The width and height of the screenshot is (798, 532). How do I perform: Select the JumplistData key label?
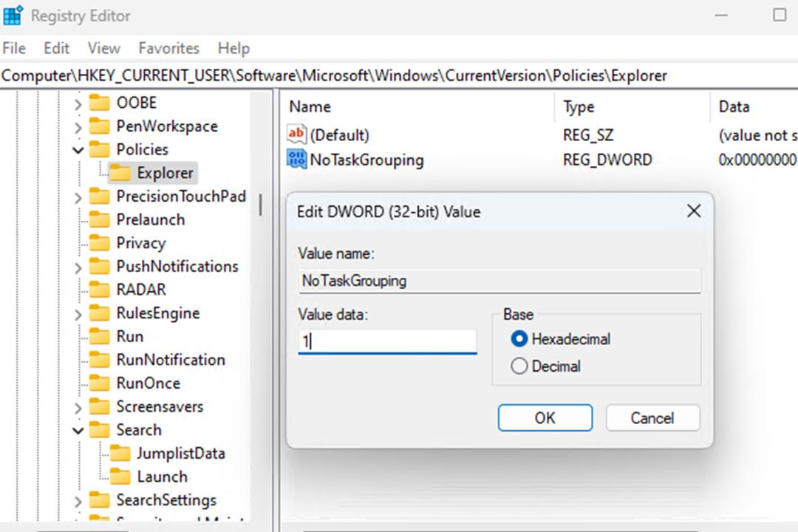(x=181, y=454)
